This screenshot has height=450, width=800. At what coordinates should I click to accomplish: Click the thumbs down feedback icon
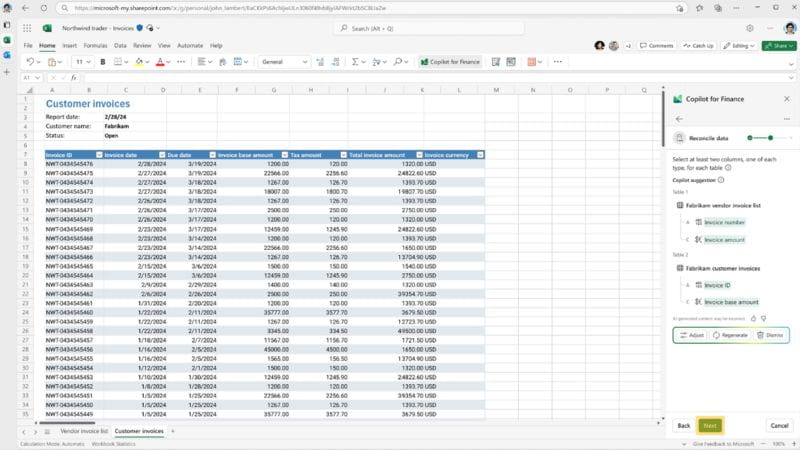[x=764, y=318]
